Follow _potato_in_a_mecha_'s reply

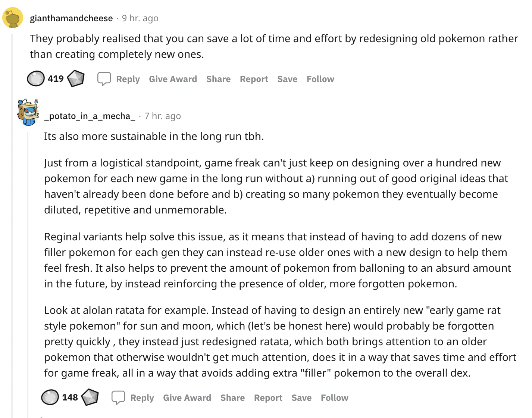pyautogui.click(x=335, y=398)
